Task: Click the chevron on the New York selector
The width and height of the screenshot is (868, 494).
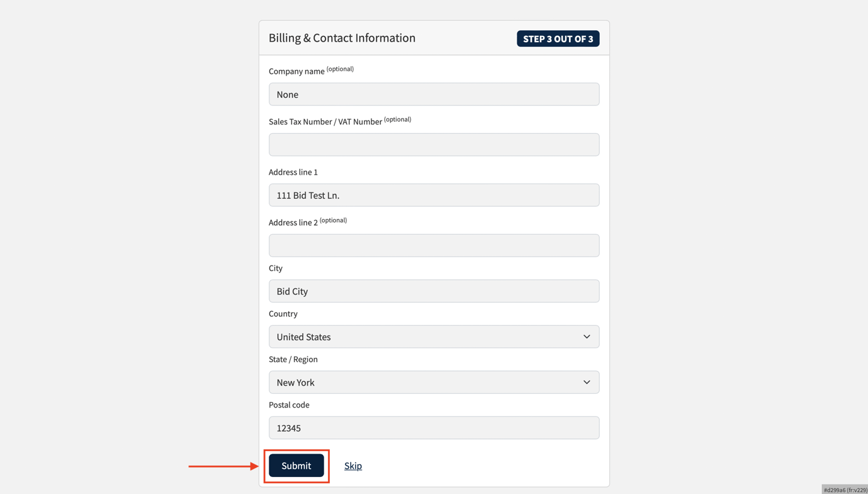Action: click(586, 382)
